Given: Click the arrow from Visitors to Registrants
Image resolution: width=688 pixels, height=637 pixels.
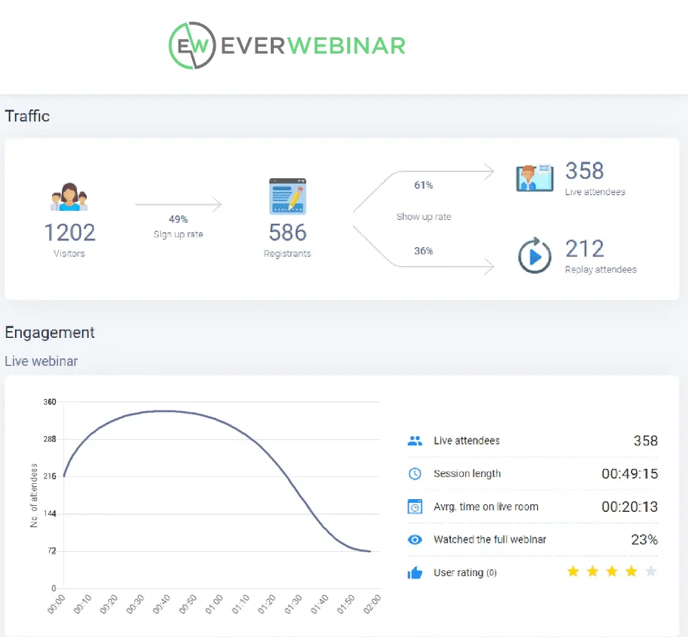Looking at the screenshot, I should point(178,204).
